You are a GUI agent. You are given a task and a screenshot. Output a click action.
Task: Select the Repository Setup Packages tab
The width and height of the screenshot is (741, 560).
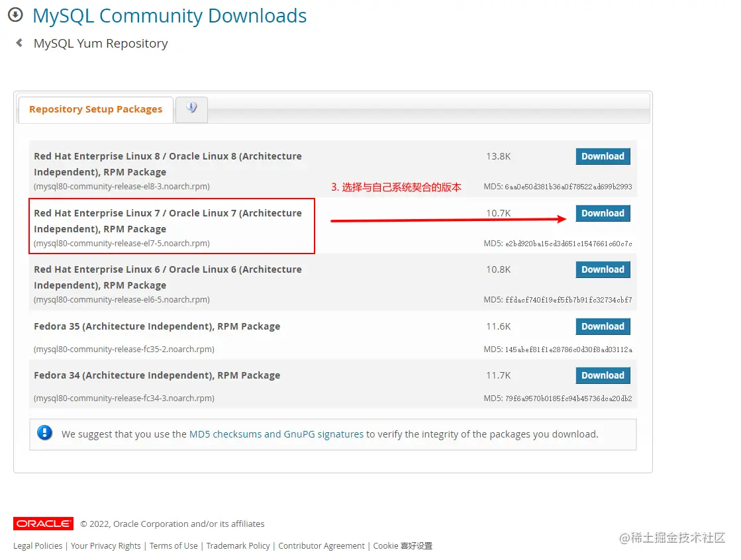(x=95, y=109)
